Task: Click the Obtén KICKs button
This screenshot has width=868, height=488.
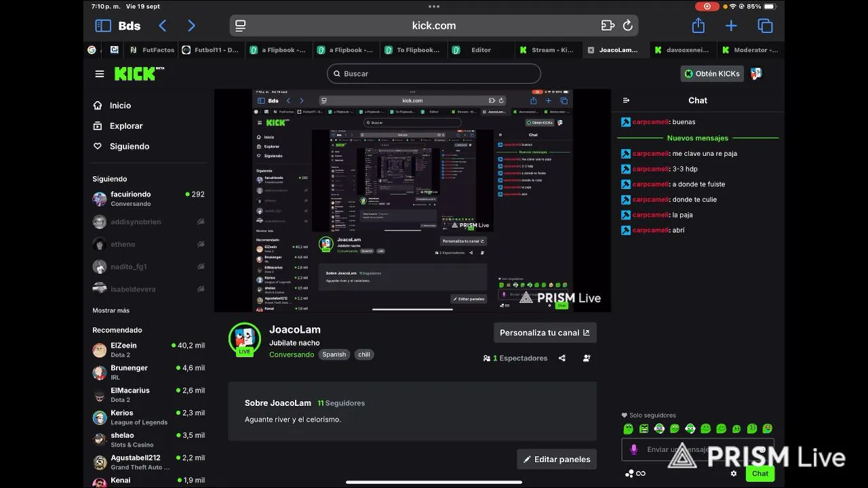Action: click(x=712, y=74)
